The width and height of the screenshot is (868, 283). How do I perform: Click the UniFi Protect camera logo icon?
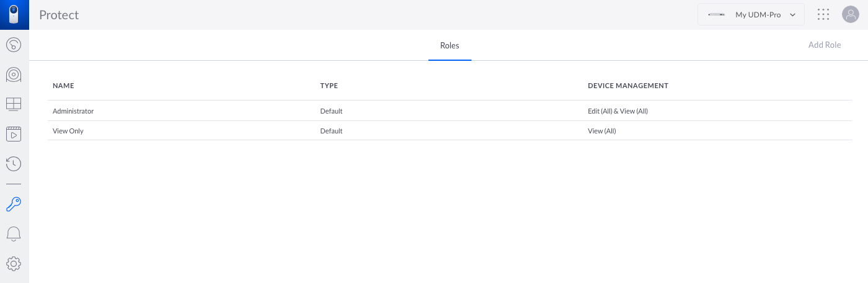click(x=14, y=15)
